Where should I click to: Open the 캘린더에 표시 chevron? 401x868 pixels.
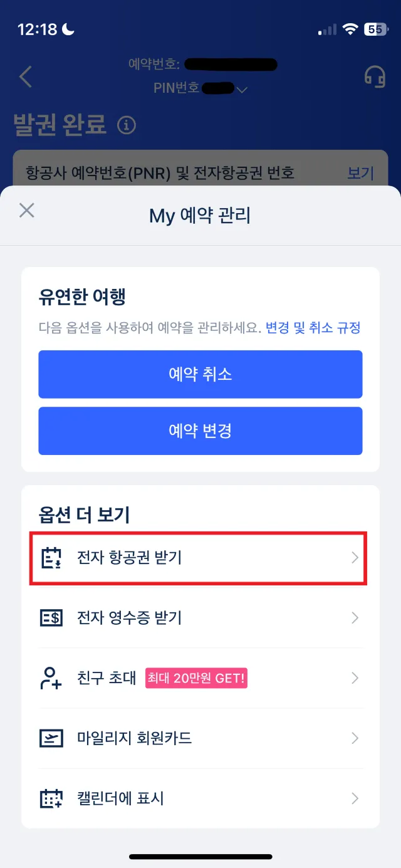[355, 798]
